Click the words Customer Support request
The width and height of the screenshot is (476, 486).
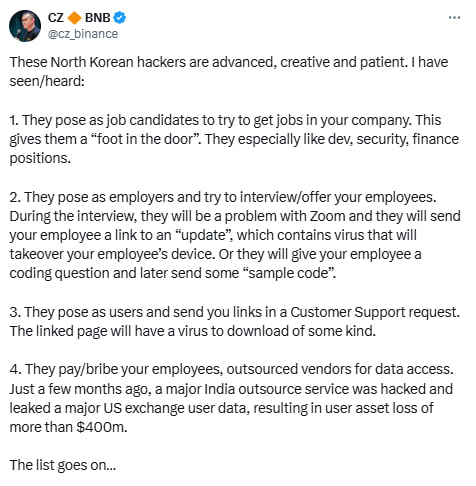[x=375, y=312]
